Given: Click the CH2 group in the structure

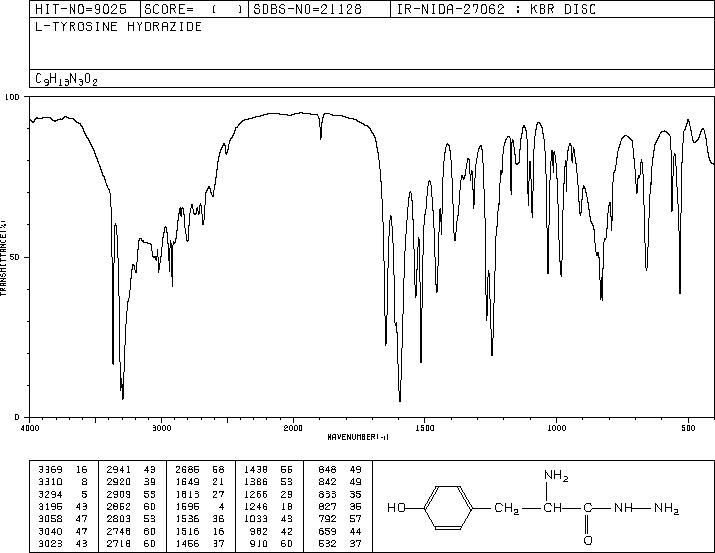Looking at the screenshot, I should click(x=507, y=508).
